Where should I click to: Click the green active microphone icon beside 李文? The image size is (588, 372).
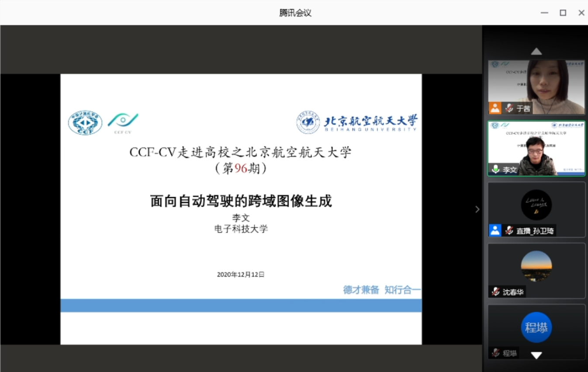pos(495,169)
